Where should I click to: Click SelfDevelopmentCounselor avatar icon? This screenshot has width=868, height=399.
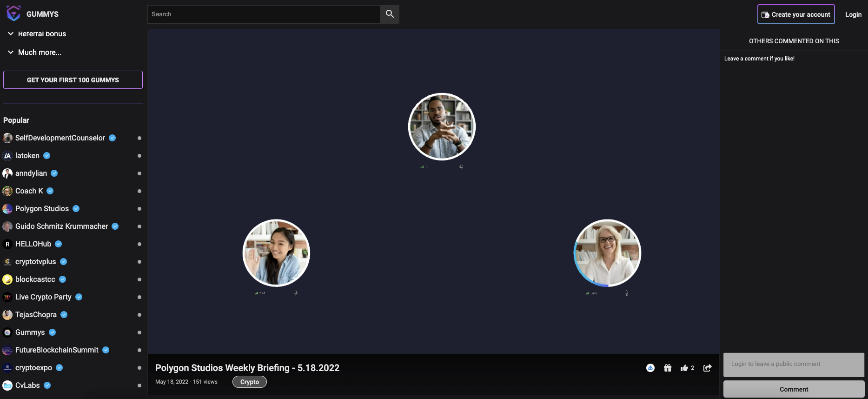point(7,138)
